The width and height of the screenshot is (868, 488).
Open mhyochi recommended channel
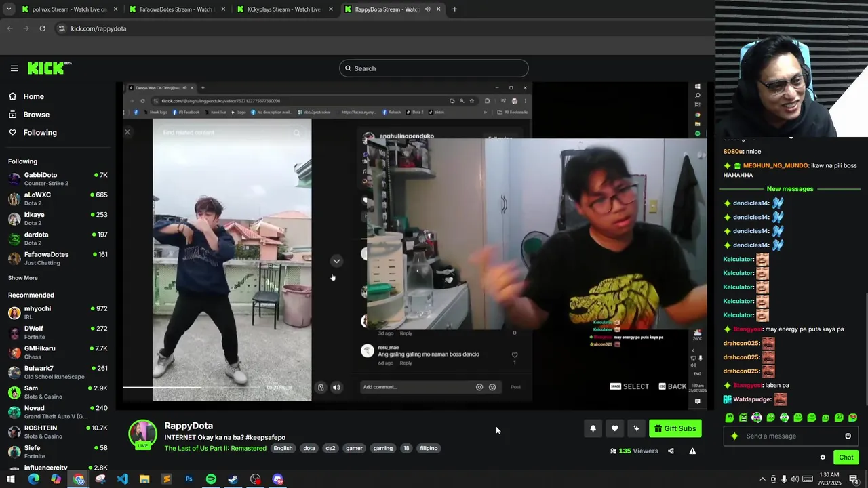coord(58,312)
